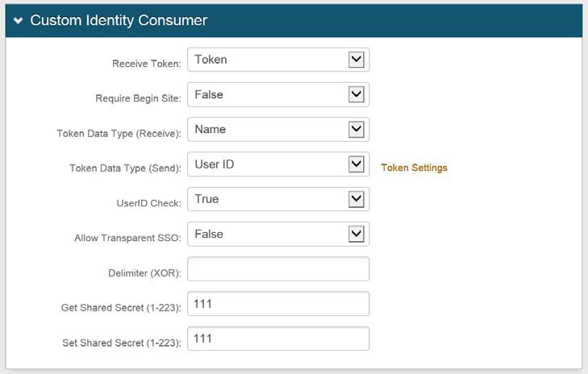Screen dimensions: 588x374
Task: Open the Token Settings link
Action: (414, 168)
